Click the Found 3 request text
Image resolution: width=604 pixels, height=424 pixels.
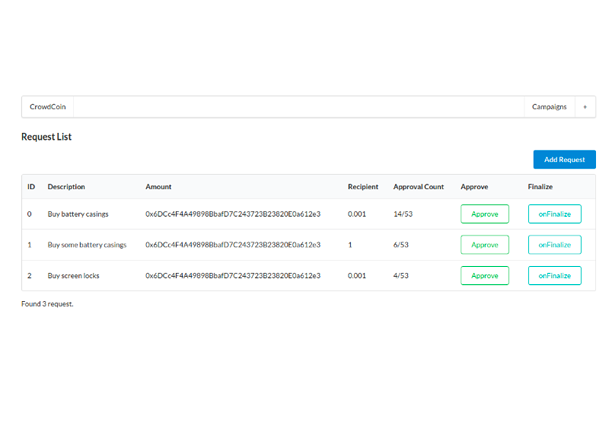click(47, 304)
